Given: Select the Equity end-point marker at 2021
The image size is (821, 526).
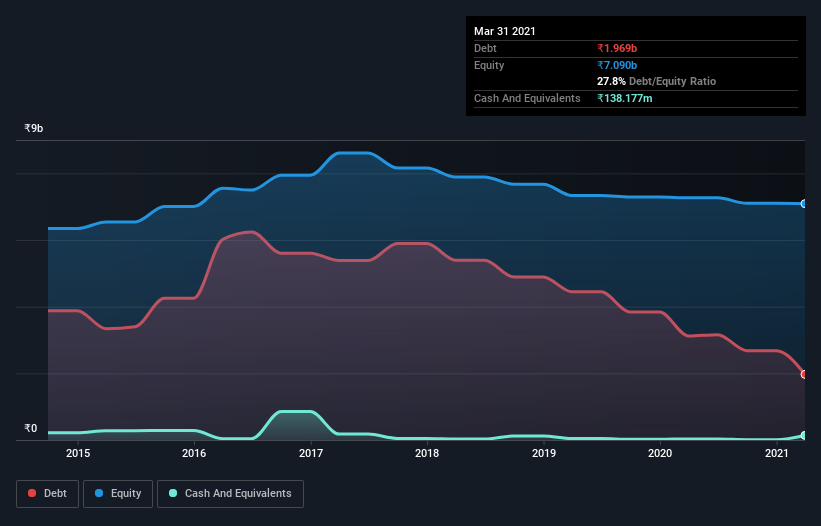Looking at the screenshot, I should [x=804, y=204].
